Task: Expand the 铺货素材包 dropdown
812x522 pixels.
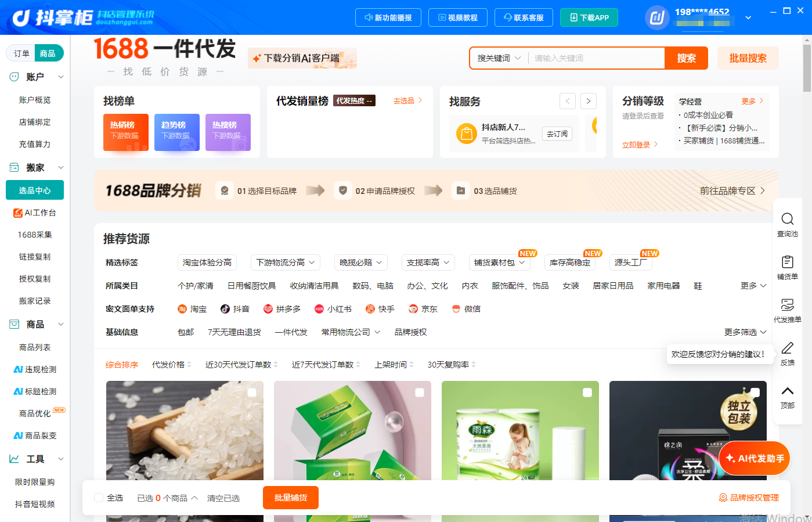Action: point(500,262)
